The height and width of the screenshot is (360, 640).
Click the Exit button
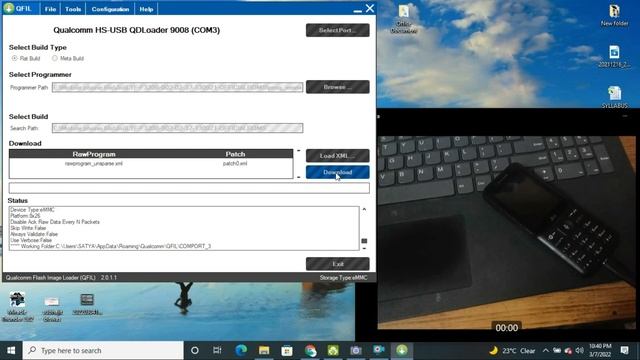pyautogui.click(x=338, y=264)
